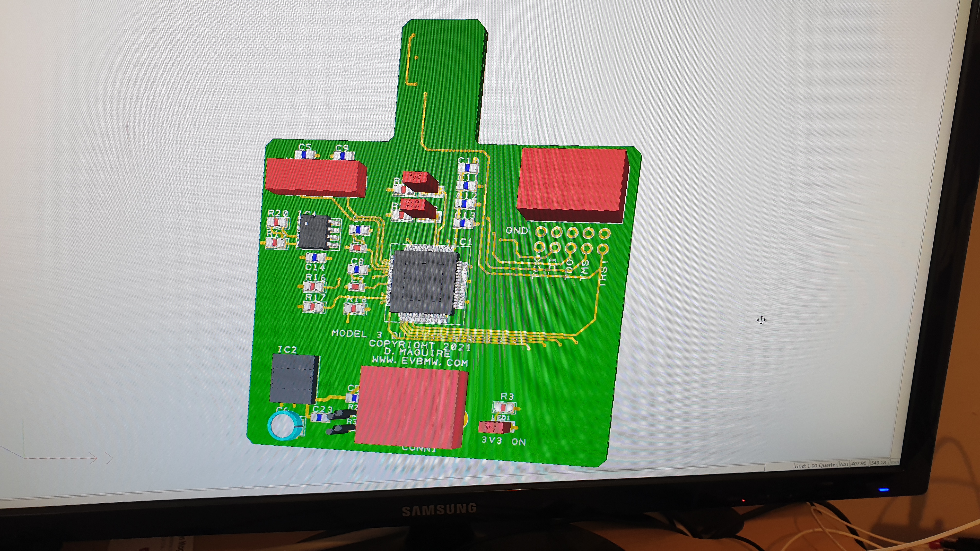
Task: Select the C9 capacitor
Action: tap(343, 156)
